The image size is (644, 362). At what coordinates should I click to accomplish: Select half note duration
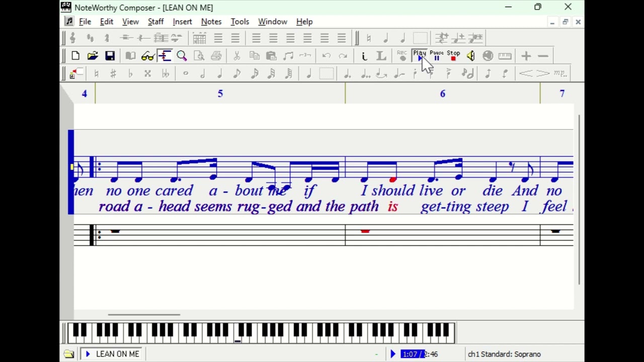(203, 74)
